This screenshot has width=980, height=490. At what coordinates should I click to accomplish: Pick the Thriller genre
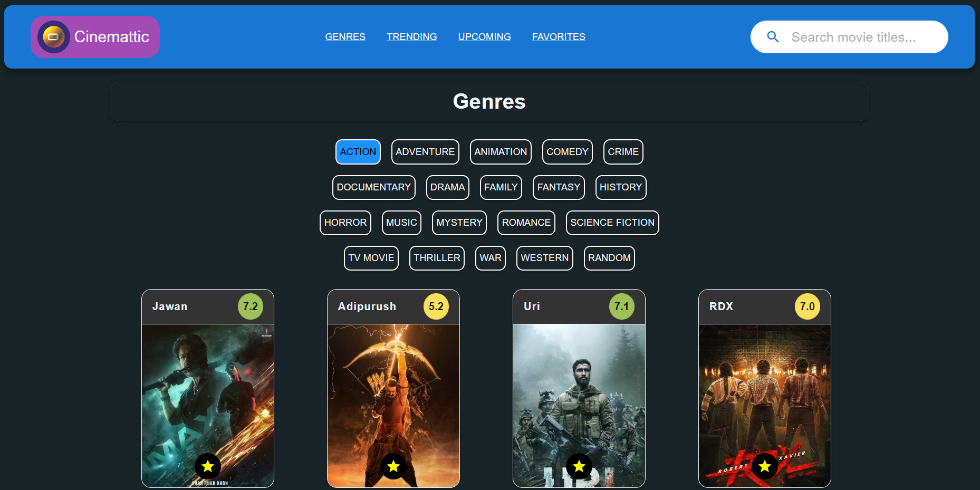437,258
